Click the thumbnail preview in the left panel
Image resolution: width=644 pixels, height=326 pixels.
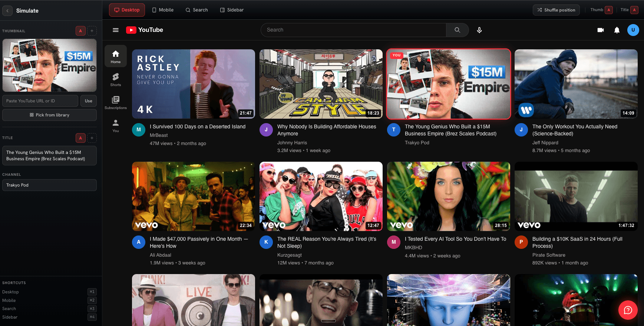pos(50,65)
